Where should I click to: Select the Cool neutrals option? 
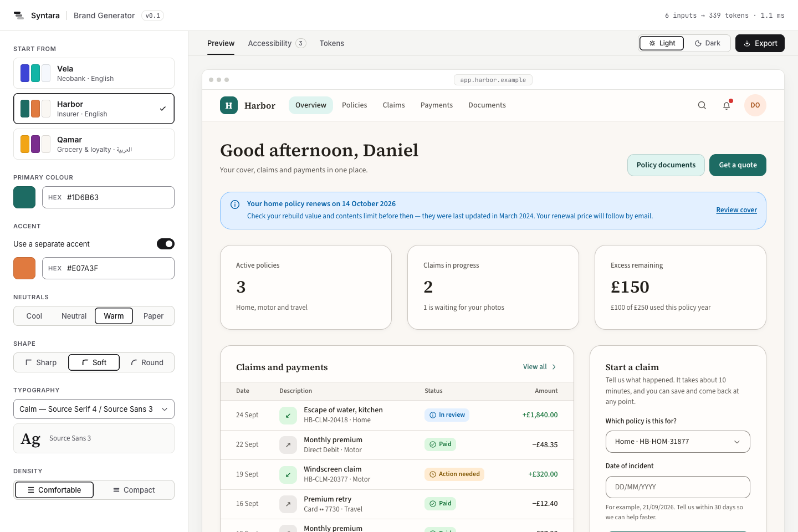click(x=34, y=316)
